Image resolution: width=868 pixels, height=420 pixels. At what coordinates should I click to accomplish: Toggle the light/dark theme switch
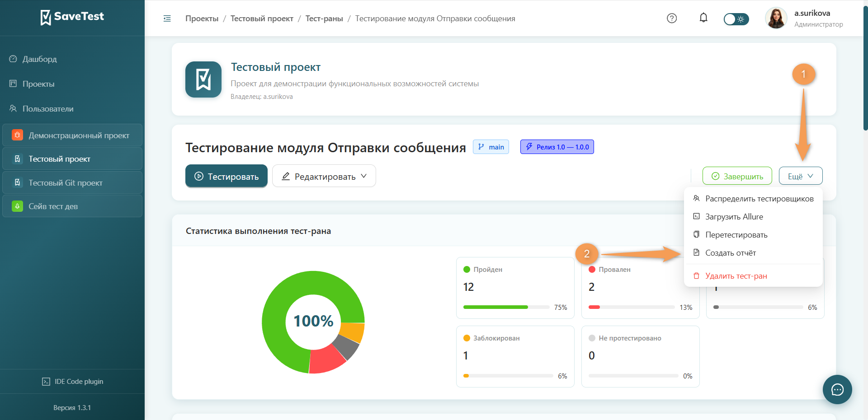pyautogui.click(x=736, y=19)
